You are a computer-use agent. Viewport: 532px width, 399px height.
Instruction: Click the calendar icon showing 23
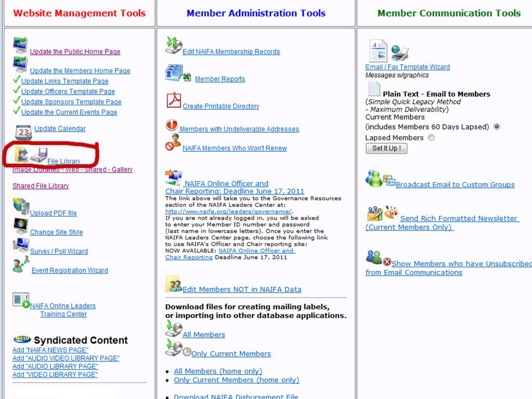[x=24, y=132]
